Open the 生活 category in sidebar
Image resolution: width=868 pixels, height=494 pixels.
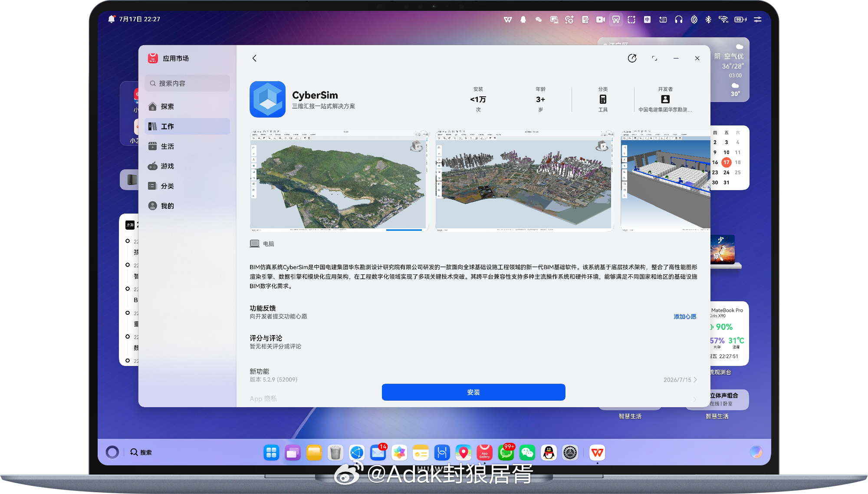(187, 146)
